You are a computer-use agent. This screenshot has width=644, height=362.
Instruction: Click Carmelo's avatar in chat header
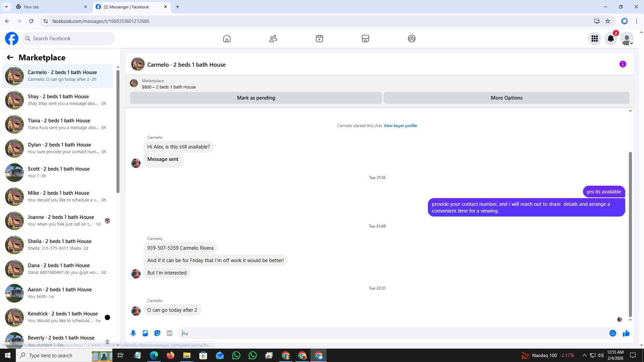point(138,64)
